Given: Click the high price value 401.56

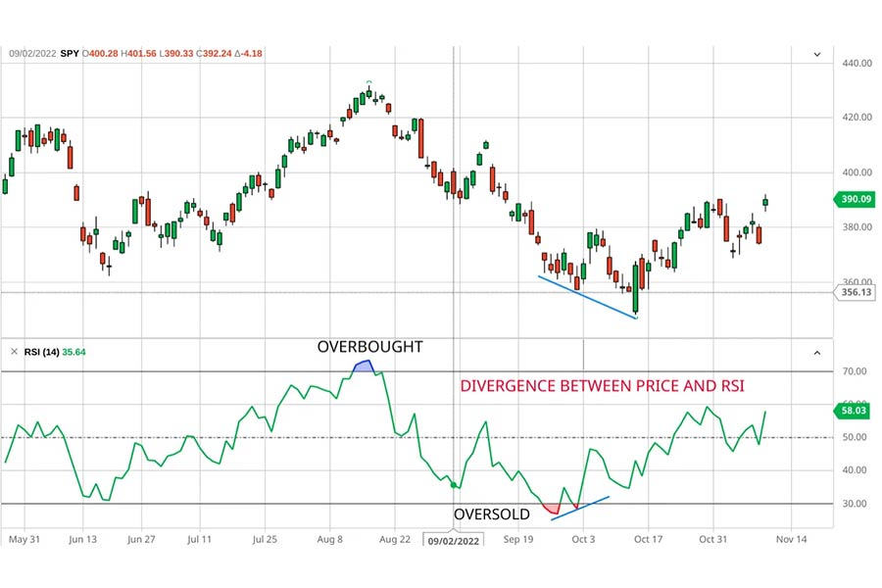Looking at the screenshot, I should point(142,54).
